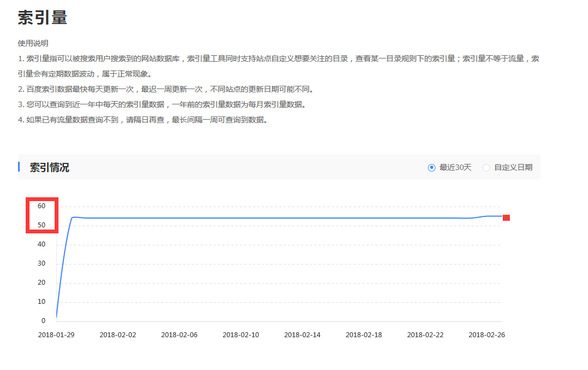The width and height of the screenshot is (588, 370).
Task: Click the 2018-02-14 axis date label
Action: click(303, 334)
